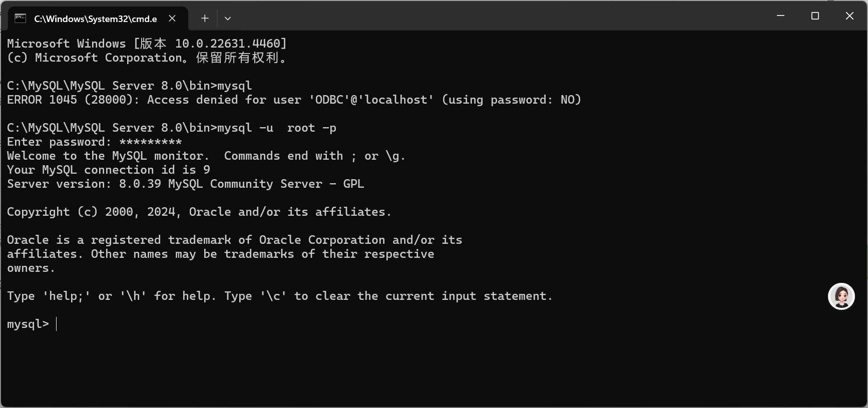Click the Server version 8.0.39 line

[x=185, y=184]
